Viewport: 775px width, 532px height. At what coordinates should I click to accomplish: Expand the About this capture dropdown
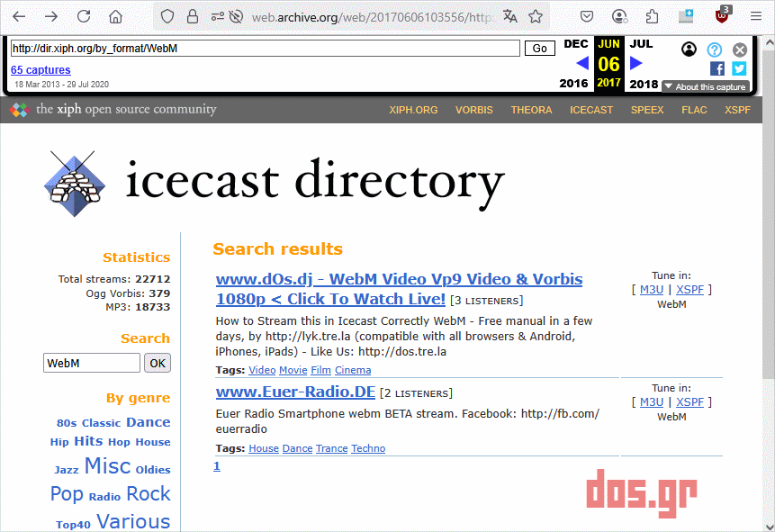(705, 86)
